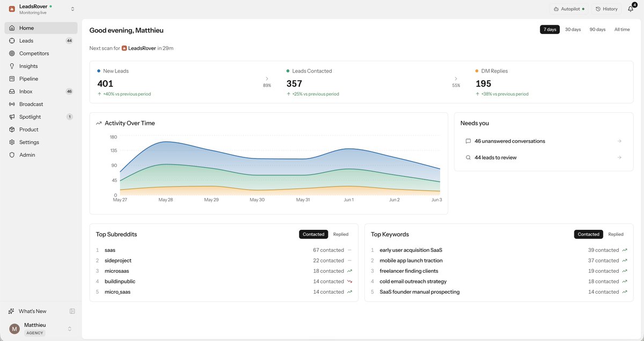Click the upward trend icon for micro_saas
The height and width of the screenshot is (341, 644).
(x=349, y=292)
